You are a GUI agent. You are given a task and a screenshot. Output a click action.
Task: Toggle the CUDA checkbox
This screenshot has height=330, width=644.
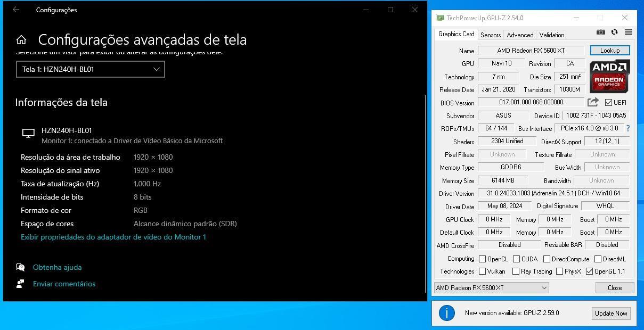(x=516, y=259)
